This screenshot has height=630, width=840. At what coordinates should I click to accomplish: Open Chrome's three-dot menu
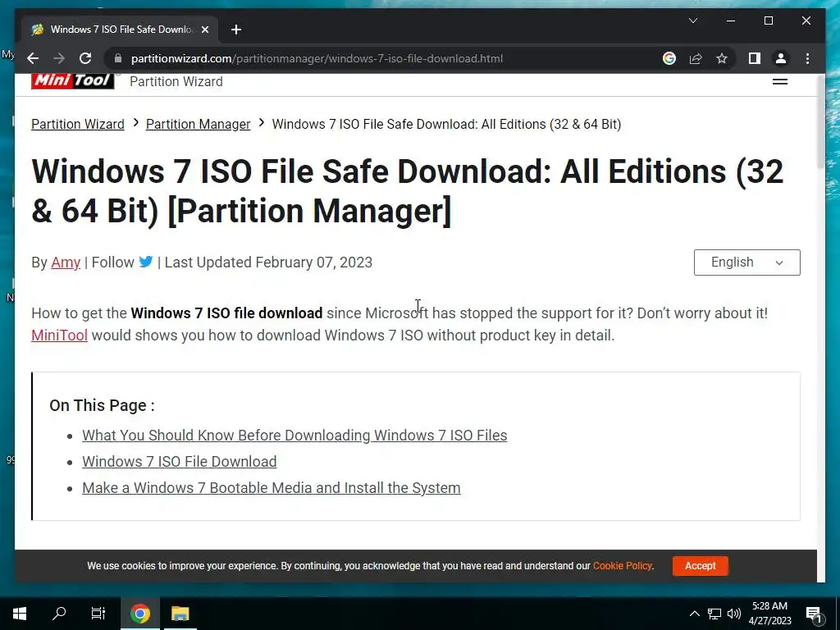coord(807,58)
